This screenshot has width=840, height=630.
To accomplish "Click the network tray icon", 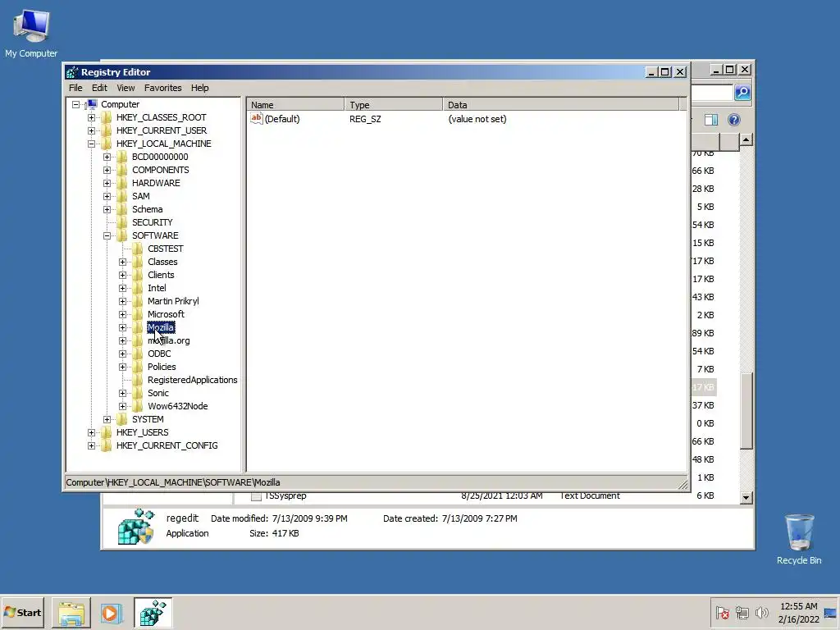I will [x=742, y=612].
